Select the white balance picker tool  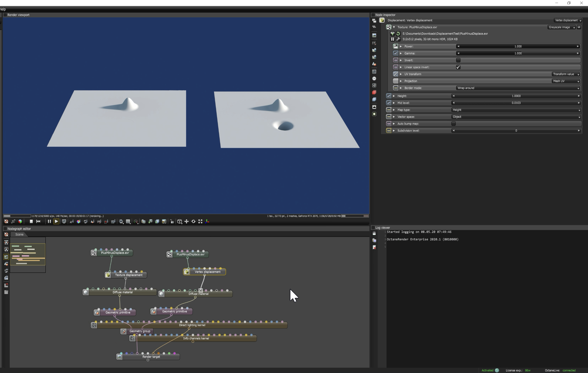click(79, 221)
